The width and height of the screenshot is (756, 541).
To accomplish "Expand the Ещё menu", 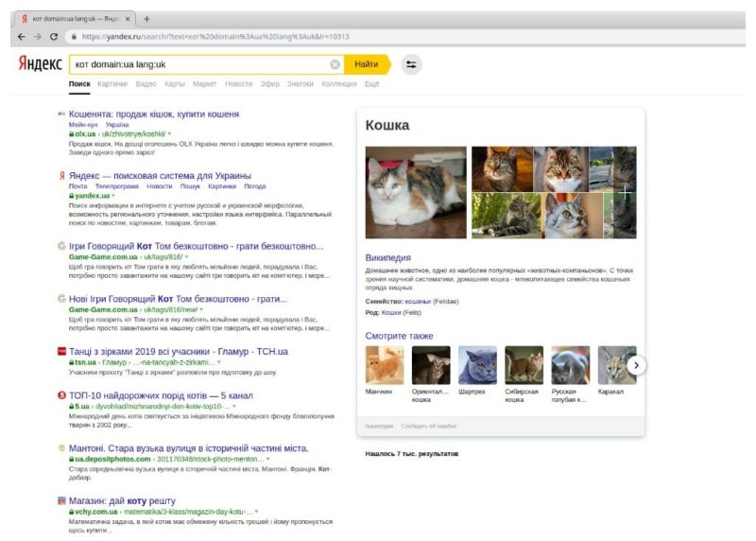I will coord(371,84).
